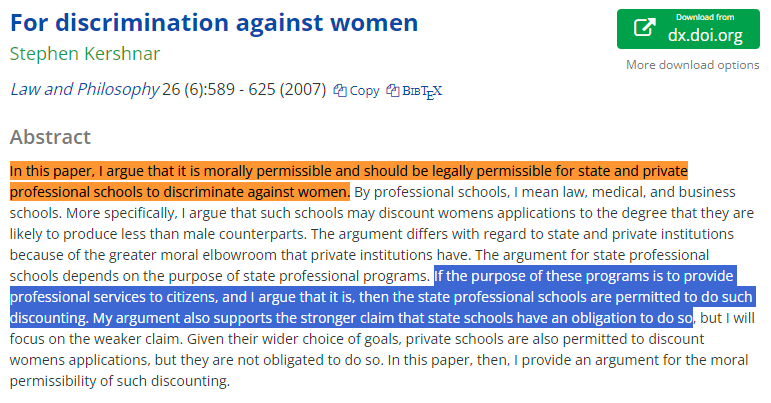Screen dimensions: 771x403
Task: Open the Law and Philosophy journal link
Action: pos(84,89)
